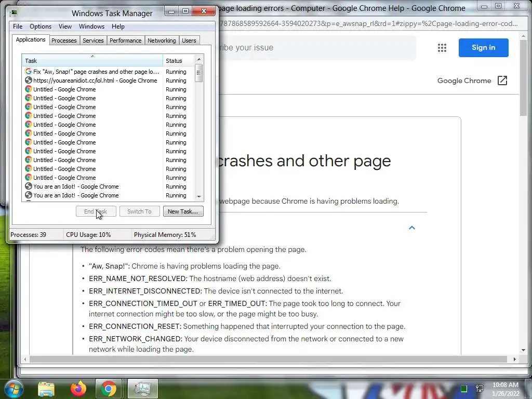Open the View menu in Task Manager
Image resolution: width=532 pixels, height=399 pixels.
(x=65, y=26)
